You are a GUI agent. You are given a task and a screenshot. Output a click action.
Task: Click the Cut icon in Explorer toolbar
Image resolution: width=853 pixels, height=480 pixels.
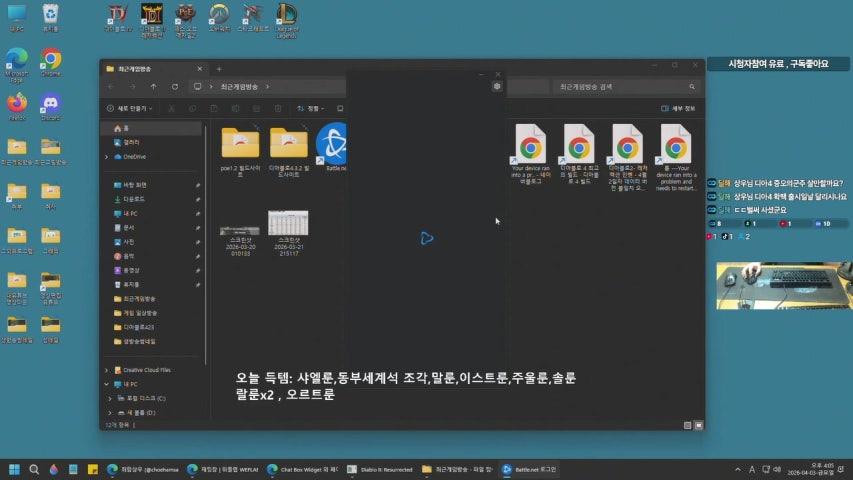tap(171, 109)
